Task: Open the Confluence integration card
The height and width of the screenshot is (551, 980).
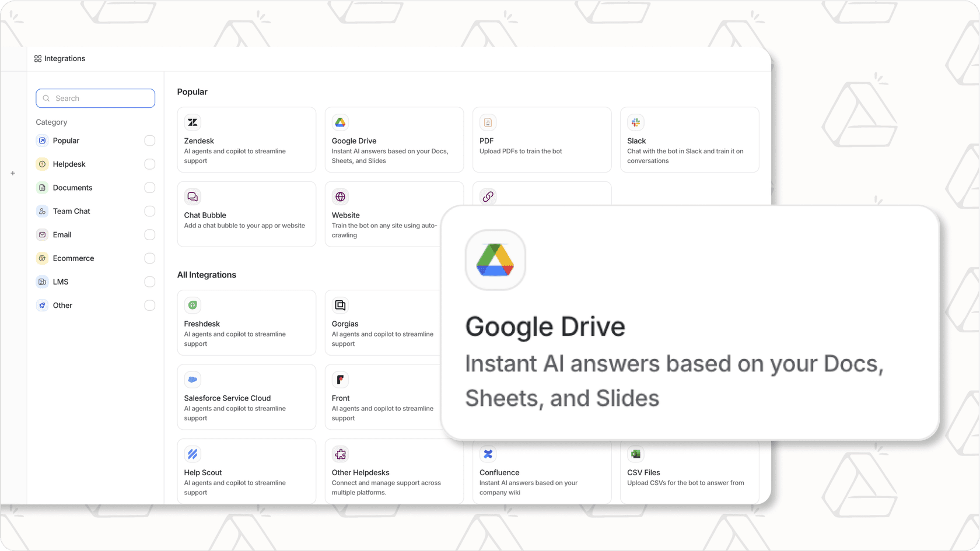Action: click(542, 472)
